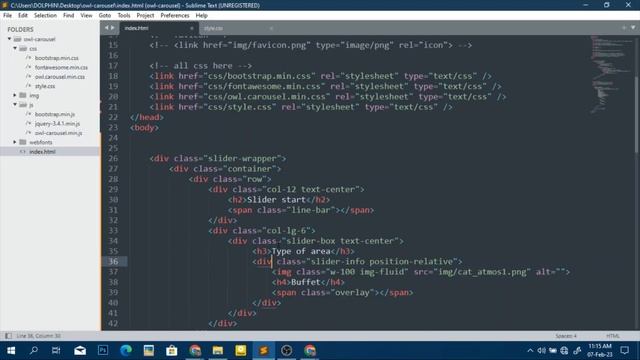
Task: Open owl.carousel.min.css in sidebar
Action: 60,77
